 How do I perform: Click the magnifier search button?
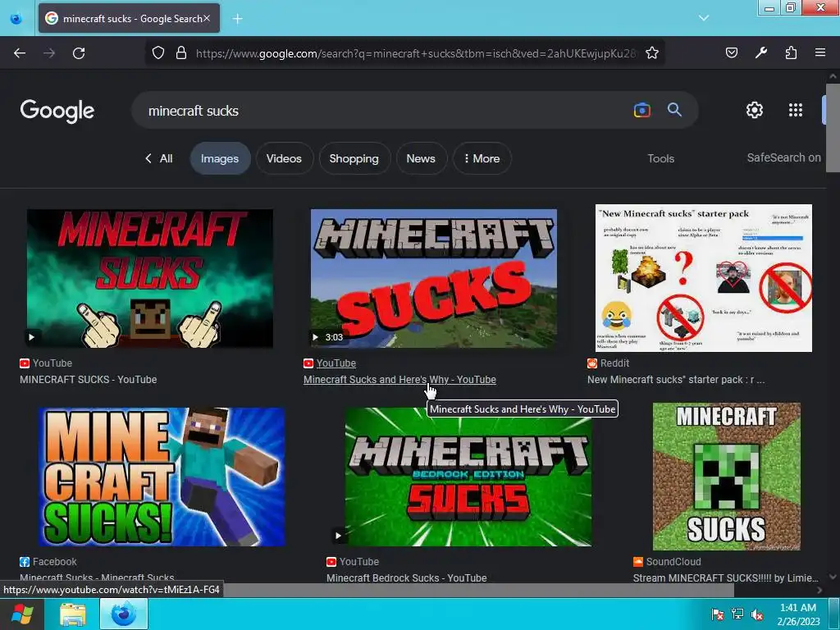coord(674,110)
